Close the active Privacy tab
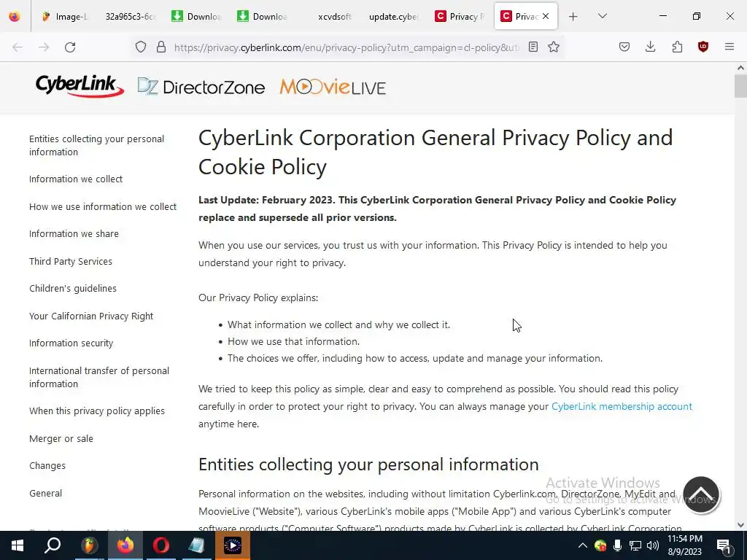Viewport: 747px width, 560px height. (546, 16)
